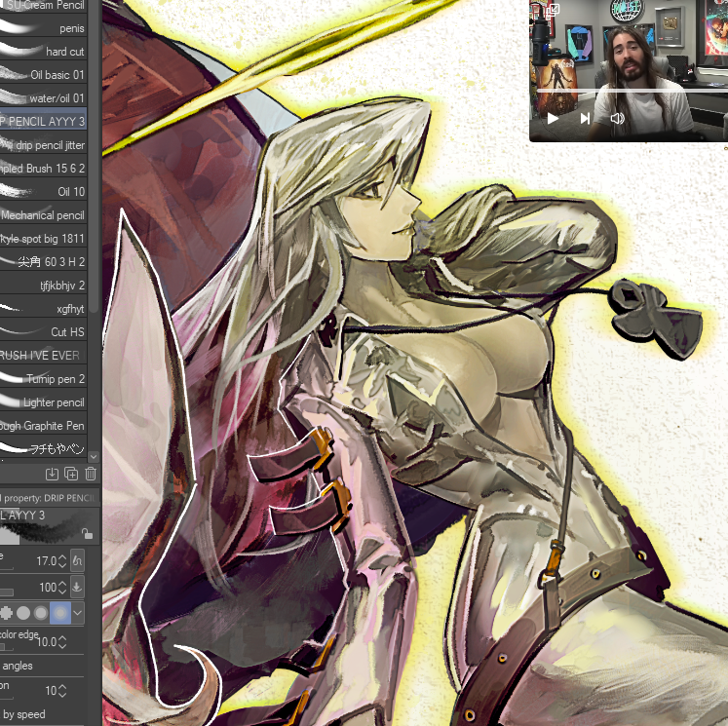Open brush size pressure dynamics settings
Image resolution: width=728 pixels, height=726 pixels.
coord(77,560)
